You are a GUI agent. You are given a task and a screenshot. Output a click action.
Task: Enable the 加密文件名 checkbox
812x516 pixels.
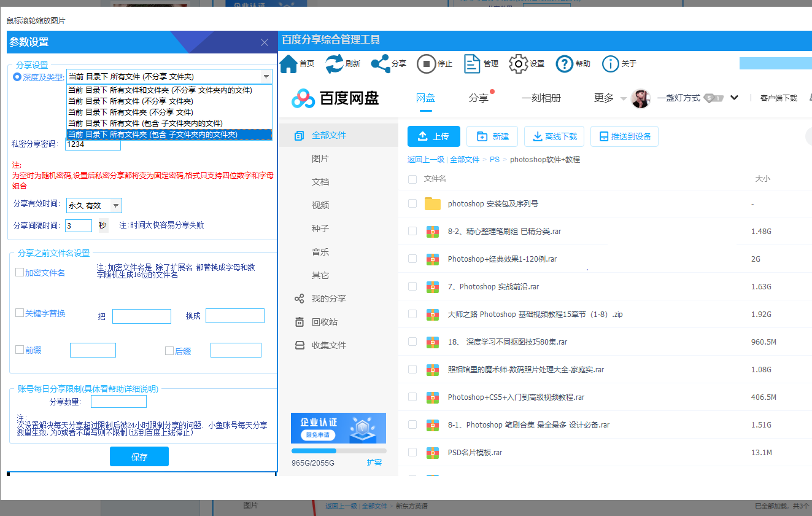click(x=20, y=272)
